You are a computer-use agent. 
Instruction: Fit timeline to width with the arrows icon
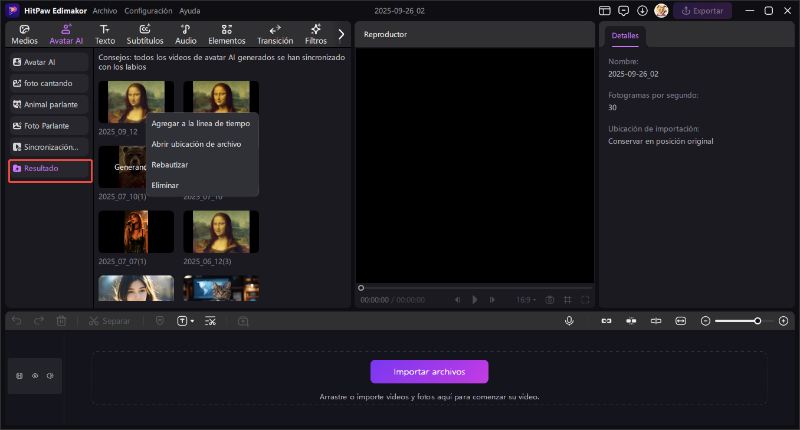681,321
